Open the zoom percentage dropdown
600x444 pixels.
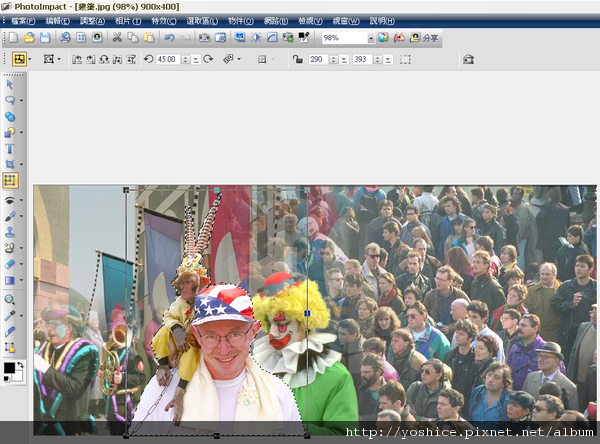click(x=370, y=38)
